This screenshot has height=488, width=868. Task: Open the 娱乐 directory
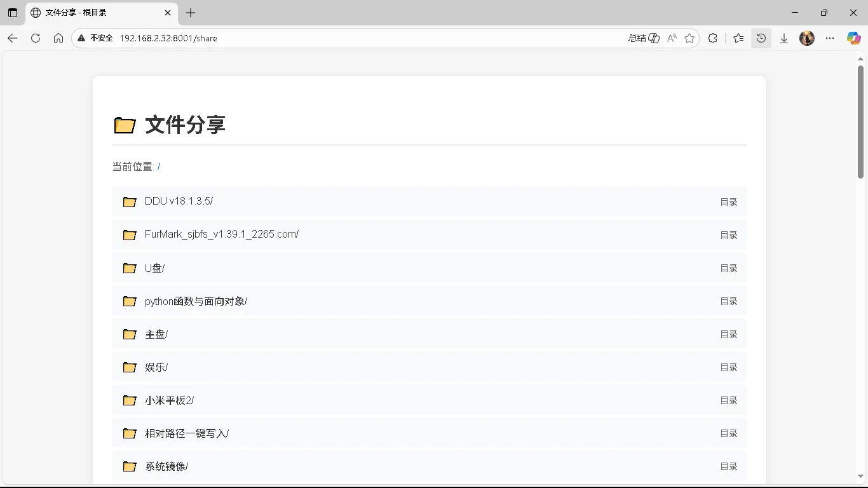(x=156, y=367)
